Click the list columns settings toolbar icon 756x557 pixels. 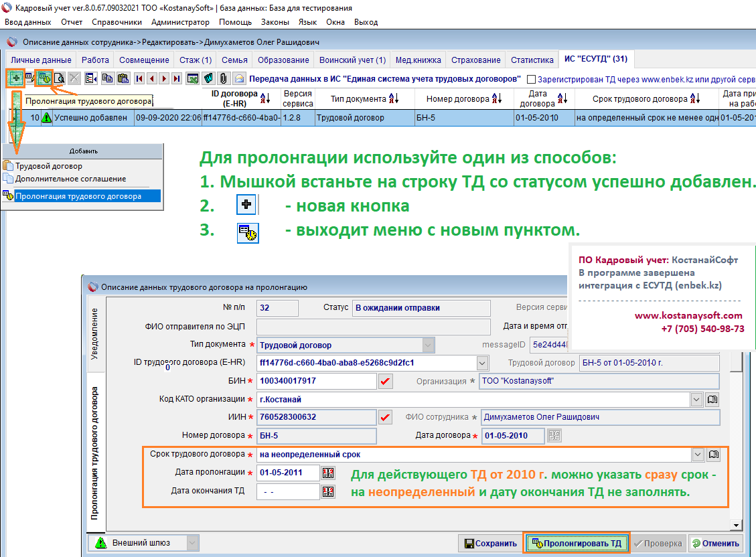(x=91, y=78)
